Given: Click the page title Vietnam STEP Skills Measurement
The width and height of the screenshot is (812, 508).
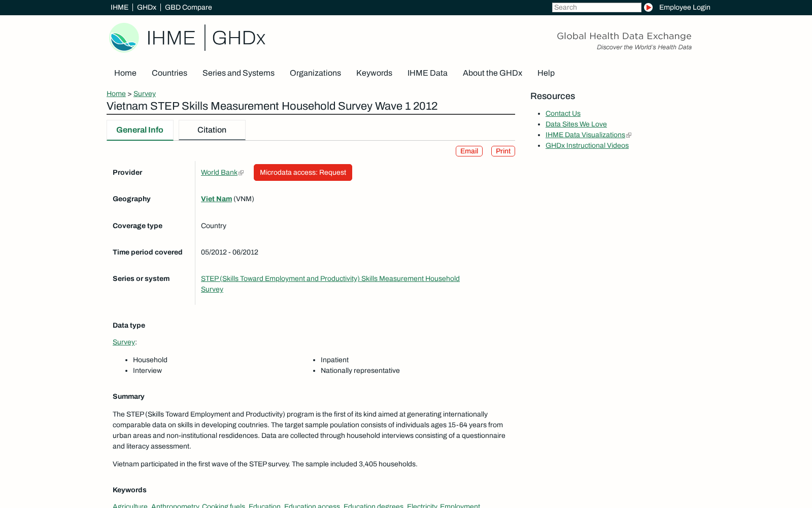Looking at the screenshot, I should click(272, 106).
